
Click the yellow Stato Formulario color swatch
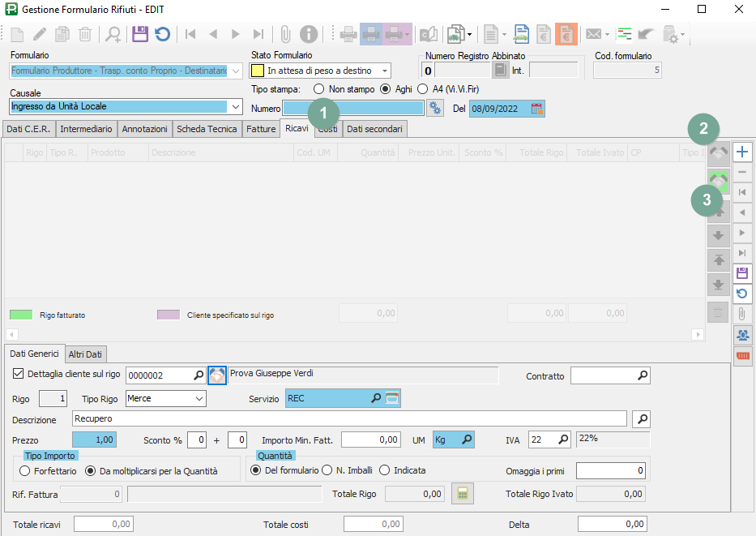258,71
